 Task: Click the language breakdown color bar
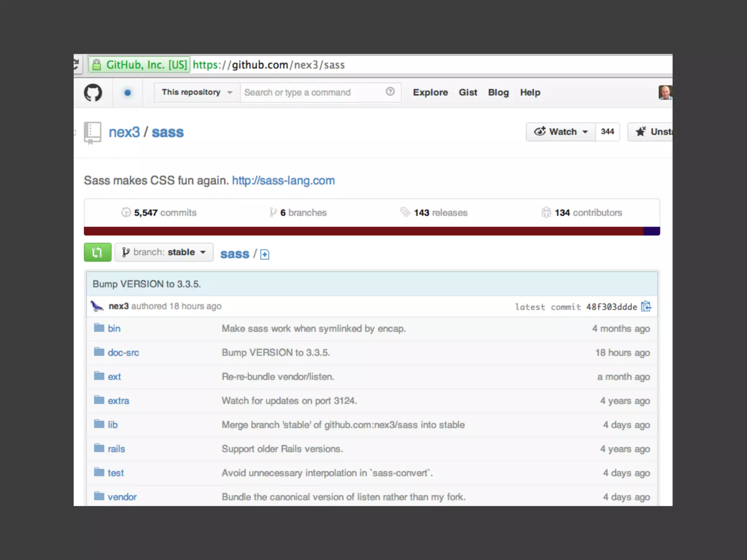click(x=372, y=231)
